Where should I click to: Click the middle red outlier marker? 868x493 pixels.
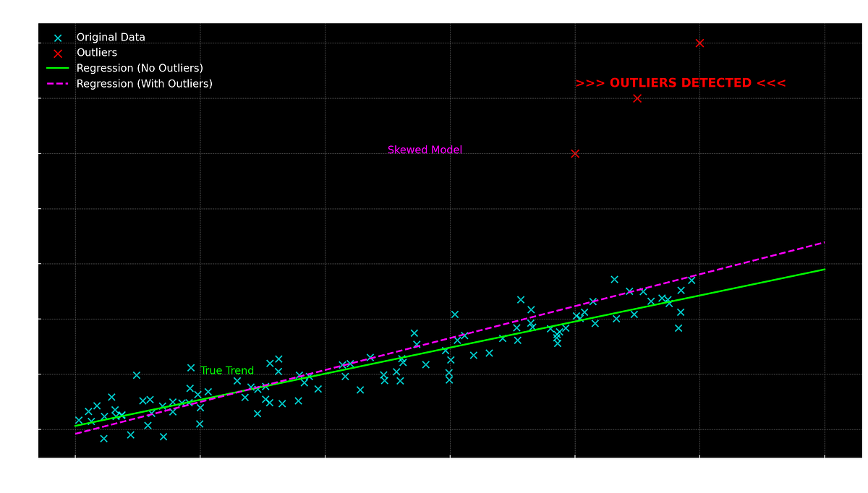click(x=636, y=98)
